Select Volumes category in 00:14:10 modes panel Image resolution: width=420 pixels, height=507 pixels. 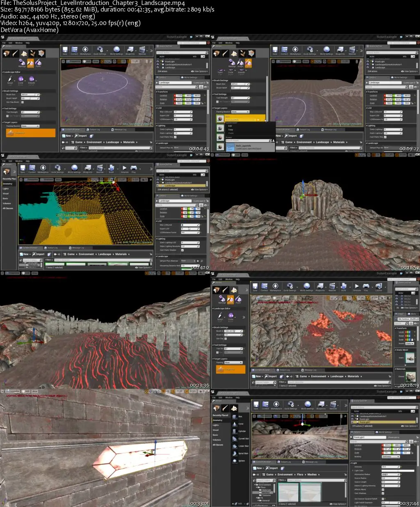(x=7, y=203)
